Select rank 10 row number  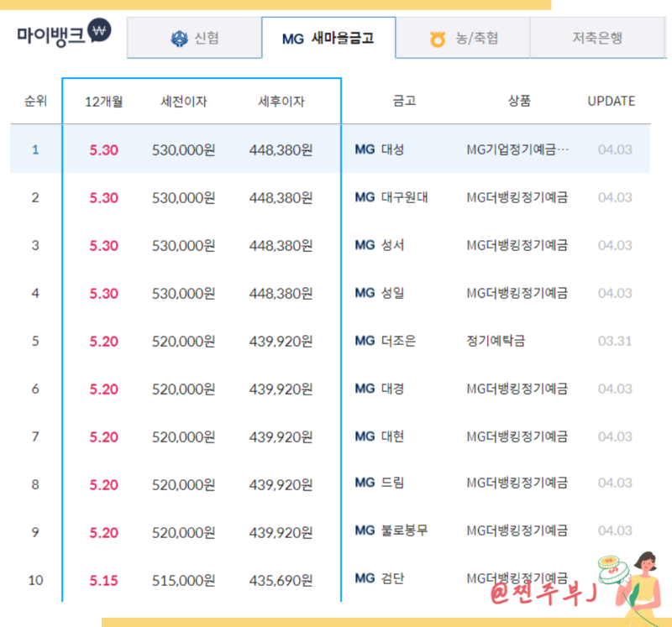(35, 580)
